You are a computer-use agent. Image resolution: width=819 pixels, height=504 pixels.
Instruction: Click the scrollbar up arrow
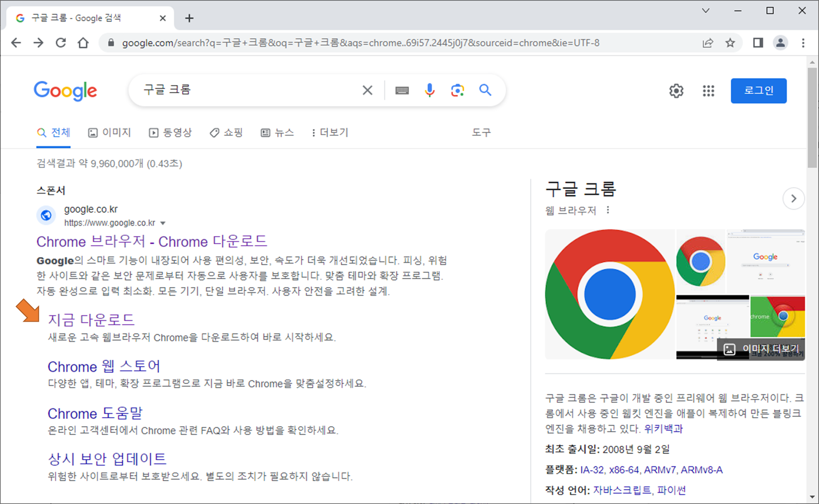coord(812,62)
